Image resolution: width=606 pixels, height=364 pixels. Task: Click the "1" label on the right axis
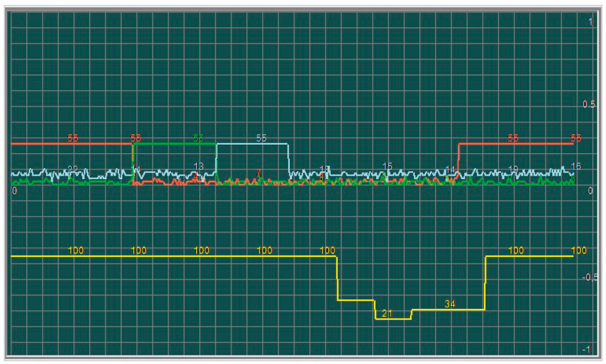tap(590, 22)
